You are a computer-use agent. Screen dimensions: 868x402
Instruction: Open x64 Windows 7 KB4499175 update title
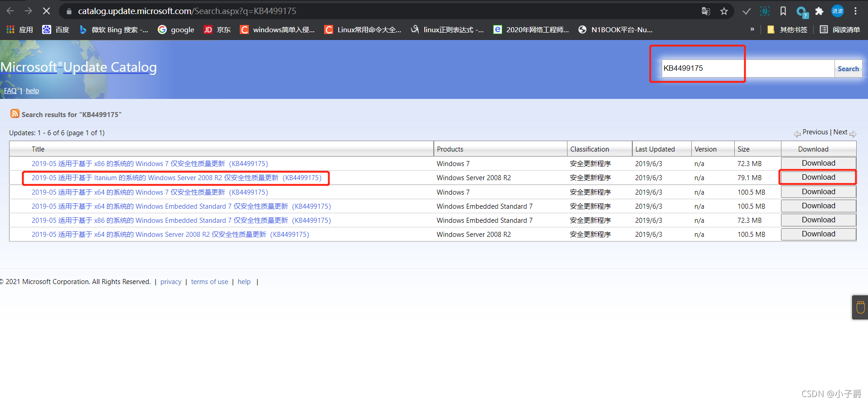click(150, 192)
